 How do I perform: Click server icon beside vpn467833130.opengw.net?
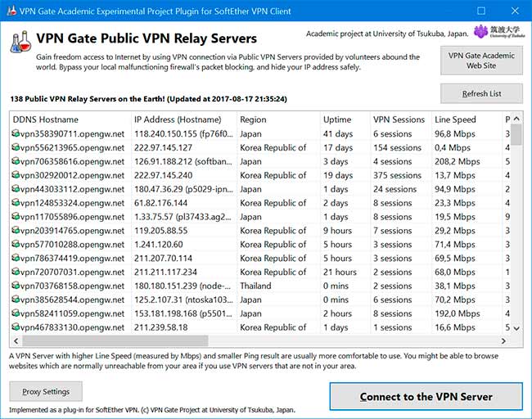coord(16,327)
